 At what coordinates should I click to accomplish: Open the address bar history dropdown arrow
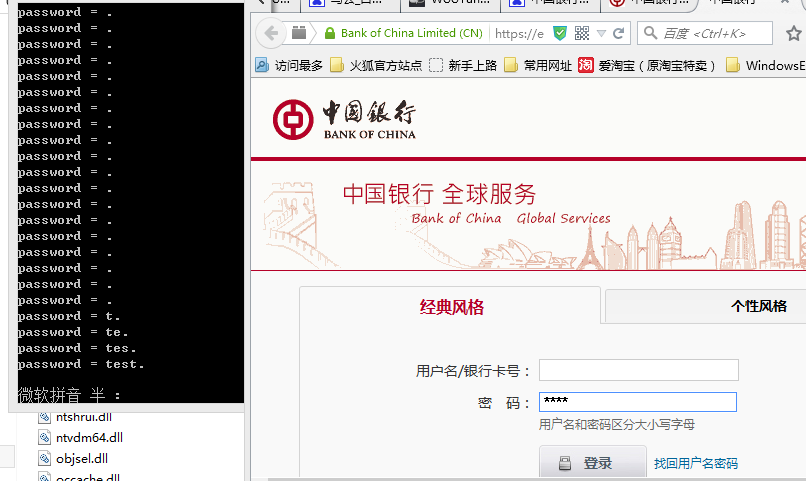pyautogui.click(x=601, y=33)
